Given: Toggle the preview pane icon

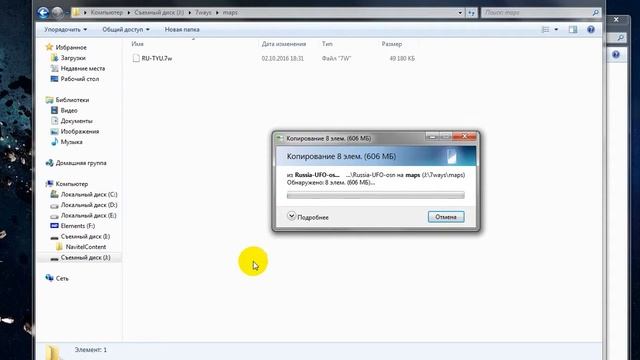Looking at the screenshot, I should click(x=573, y=29).
